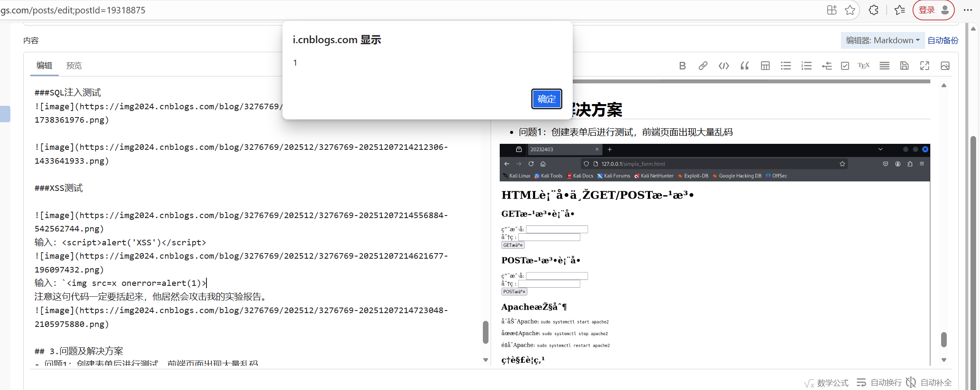Select the 编辑 edit tab
Image resolution: width=980 pixels, height=390 pixels.
click(x=44, y=65)
